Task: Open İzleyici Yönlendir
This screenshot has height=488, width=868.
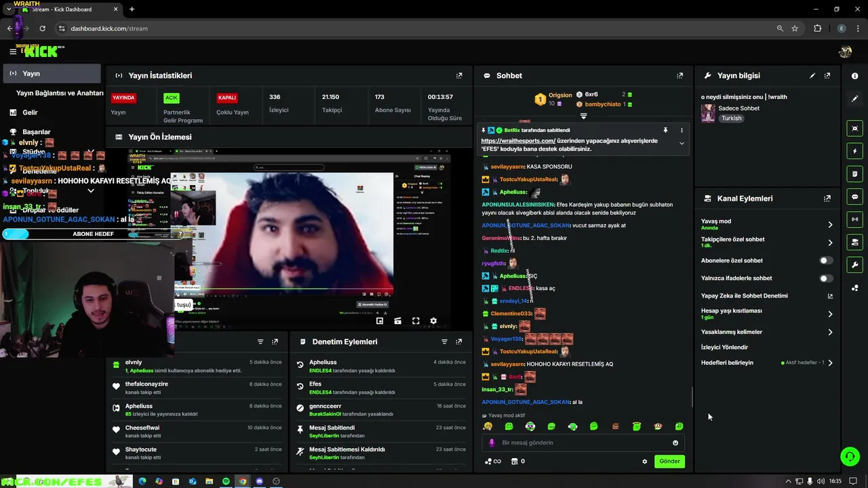Action: point(724,347)
